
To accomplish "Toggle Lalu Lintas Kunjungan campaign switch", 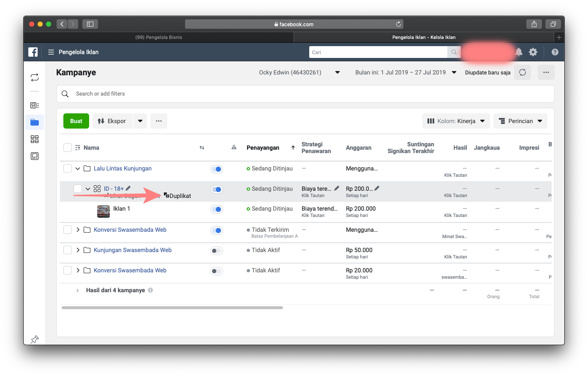I will (x=217, y=169).
